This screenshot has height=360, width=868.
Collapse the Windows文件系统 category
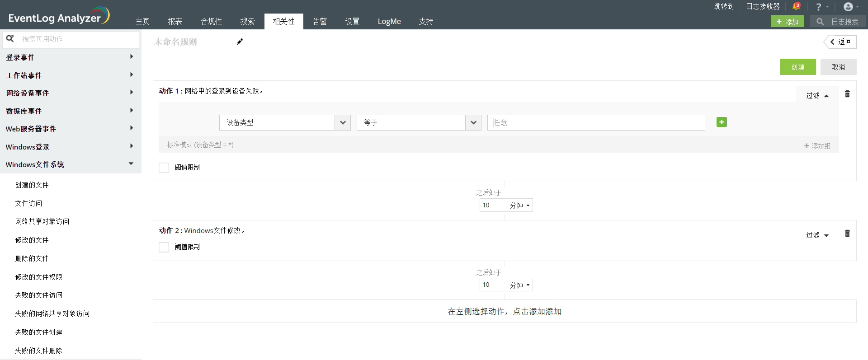tap(71, 164)
